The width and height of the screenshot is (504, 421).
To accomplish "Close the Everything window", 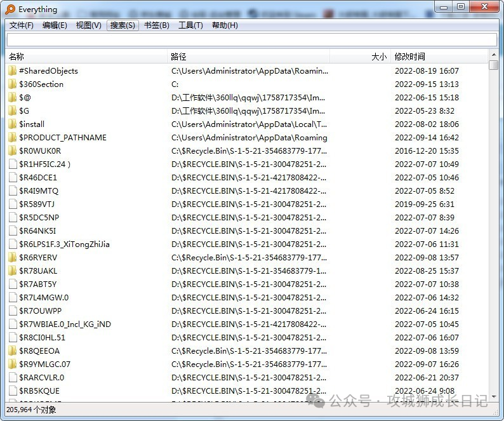I will [484, 7].
